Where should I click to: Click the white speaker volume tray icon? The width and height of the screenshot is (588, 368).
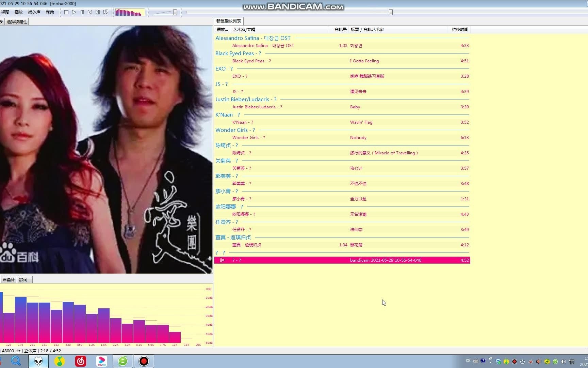pos(563,362)
